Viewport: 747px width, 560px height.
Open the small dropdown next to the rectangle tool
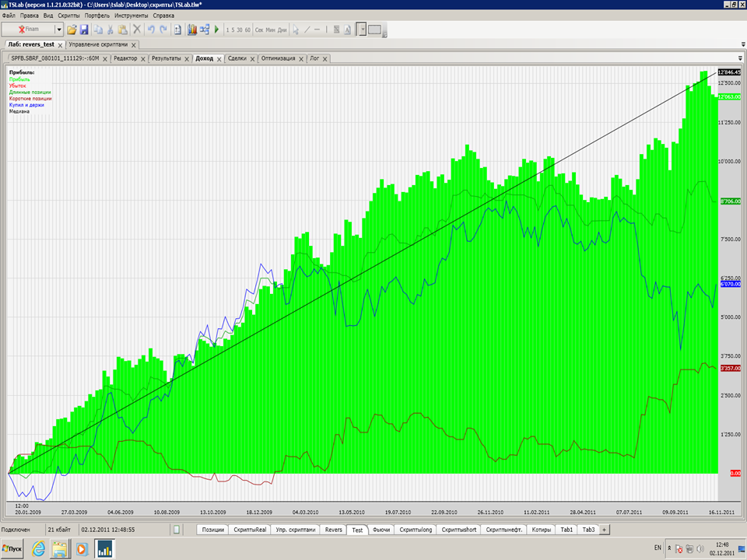click(363, 30)
